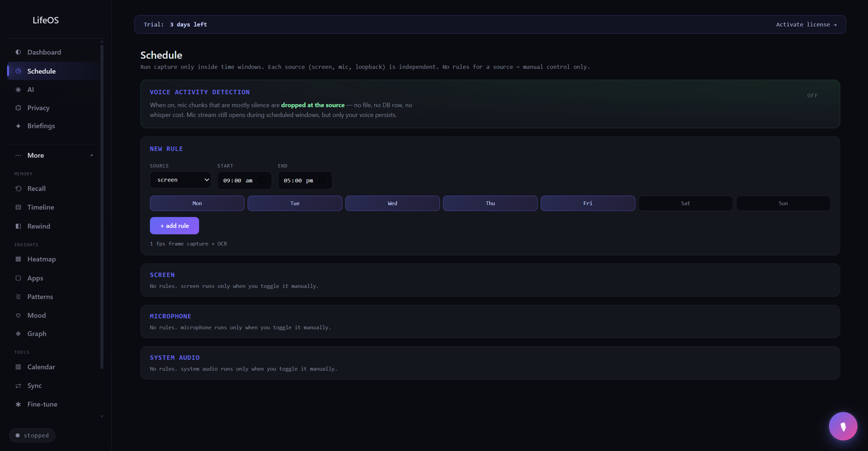Click the clock icon in Start time field

tap(262, 180)
